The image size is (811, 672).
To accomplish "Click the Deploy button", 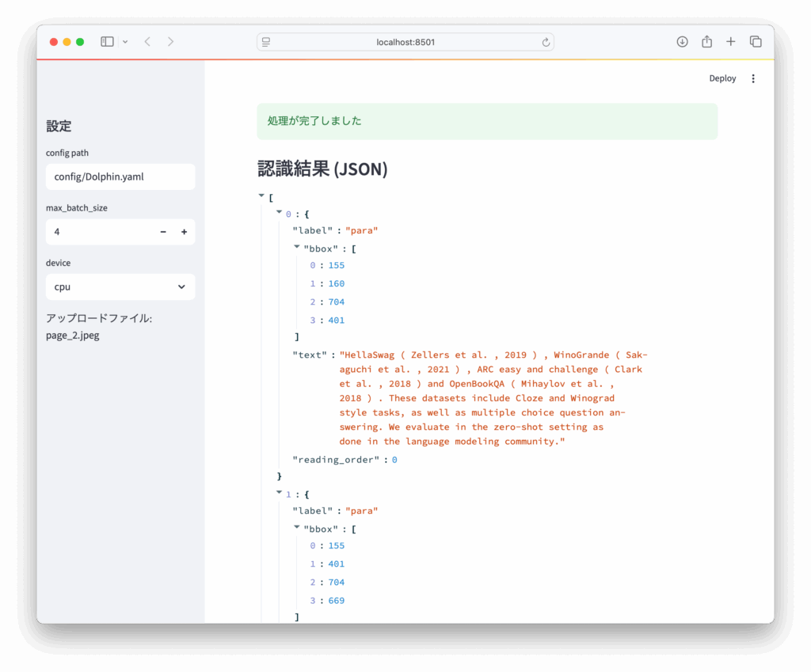I will coord(722,78).
